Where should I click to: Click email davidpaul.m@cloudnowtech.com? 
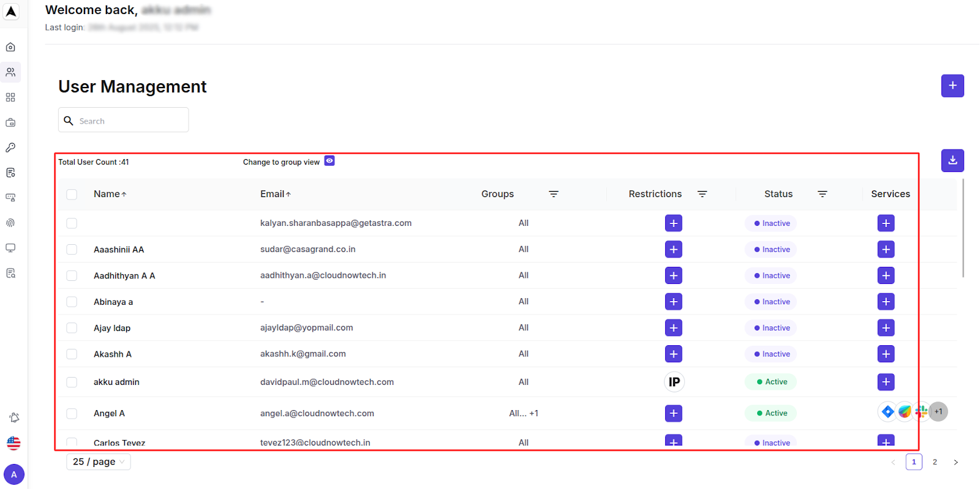pos(327,382)
